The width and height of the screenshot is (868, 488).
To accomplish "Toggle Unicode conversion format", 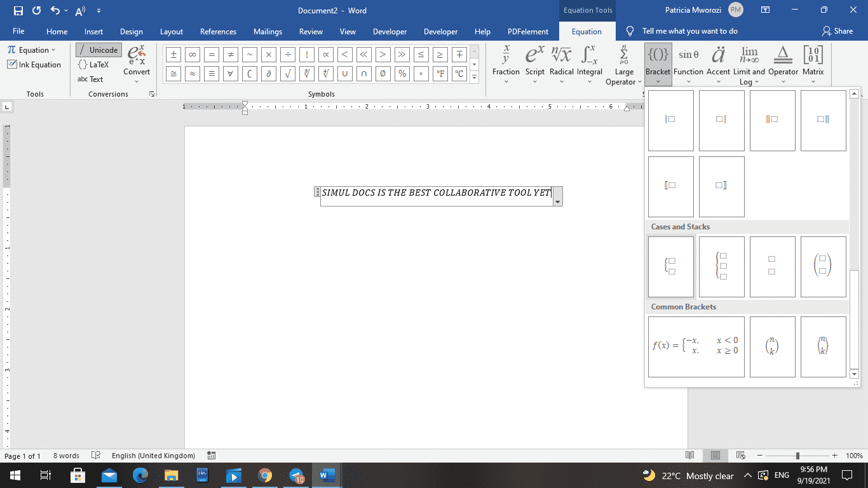I will tap(98, 50).
